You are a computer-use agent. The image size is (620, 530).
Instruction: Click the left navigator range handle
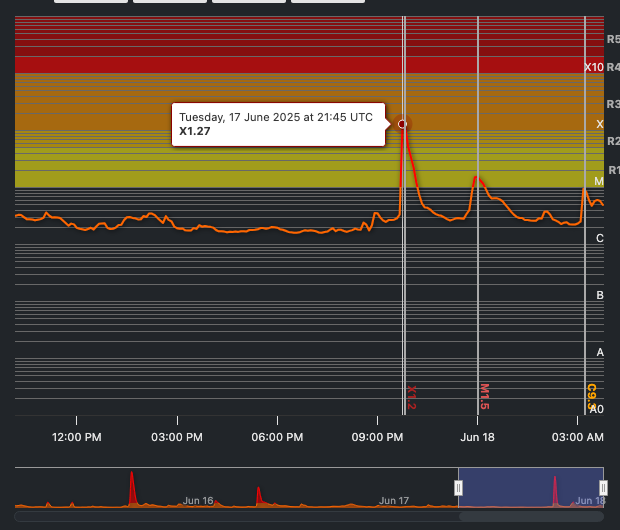(x=459, y=487)
